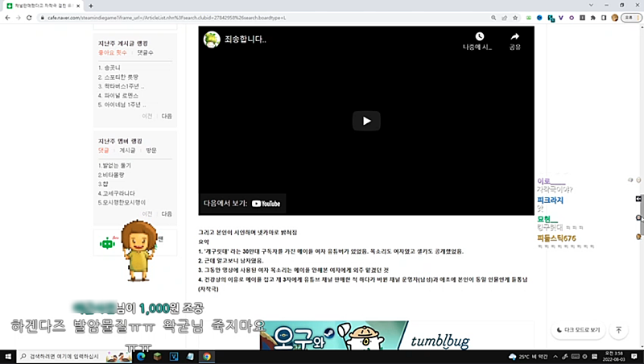The image size is (644, 364).
Task: Open member ranking entry 2.비타몰랑
Action: pyautogui.click(x=111, y=175)
